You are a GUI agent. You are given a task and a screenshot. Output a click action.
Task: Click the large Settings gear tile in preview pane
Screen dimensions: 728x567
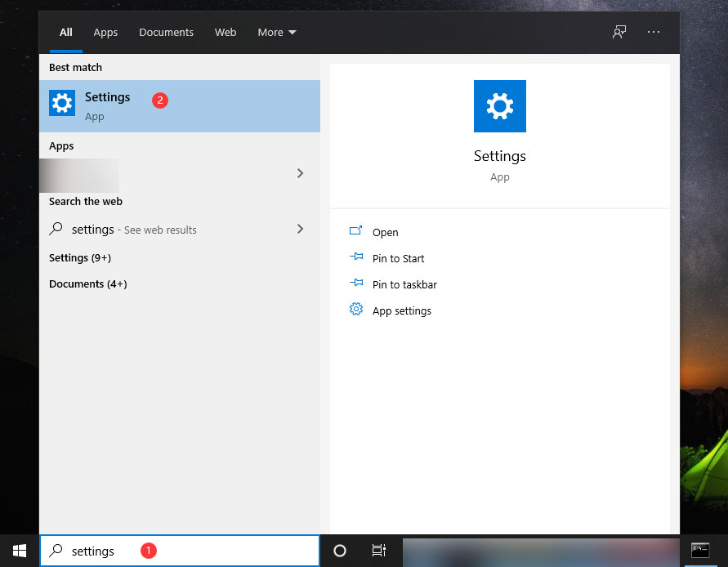499,106
